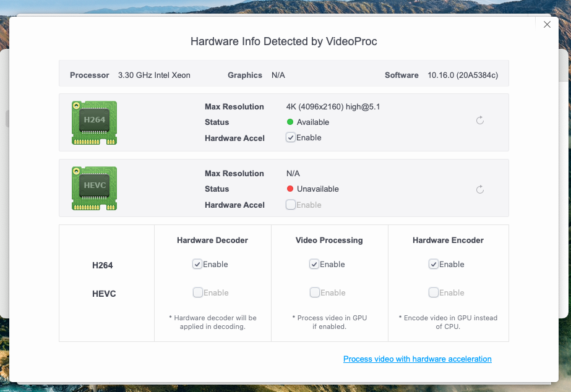Image resolution: width=571 pixels, height=392 pixels.
Task: Select the '10.16.0 (20A5384c)' software version
Action: [x=463, y=75]
